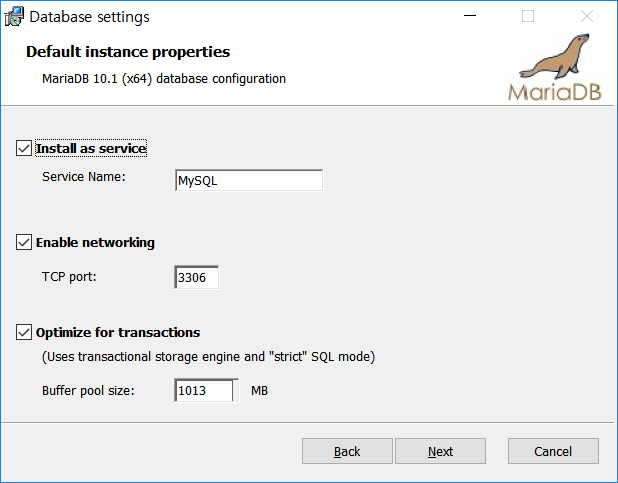The image size is (618, 483).
Task: Click the "Default instance properties" heading
Action: point(128,52)
